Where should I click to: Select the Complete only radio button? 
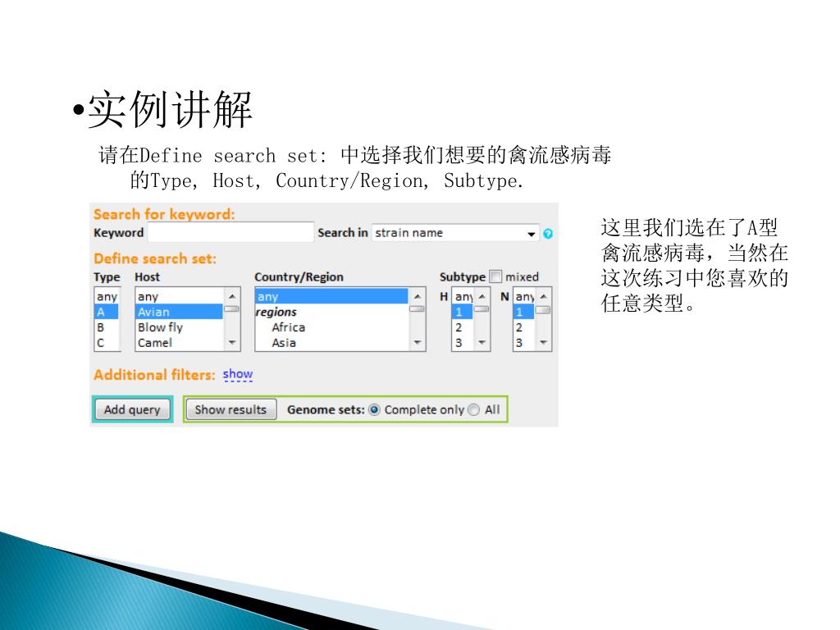[374, 410]
